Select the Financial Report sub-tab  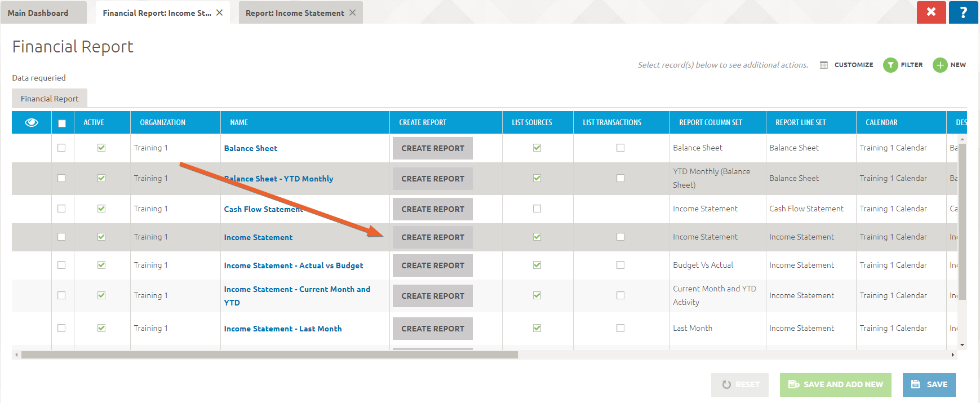coord(50,99)
